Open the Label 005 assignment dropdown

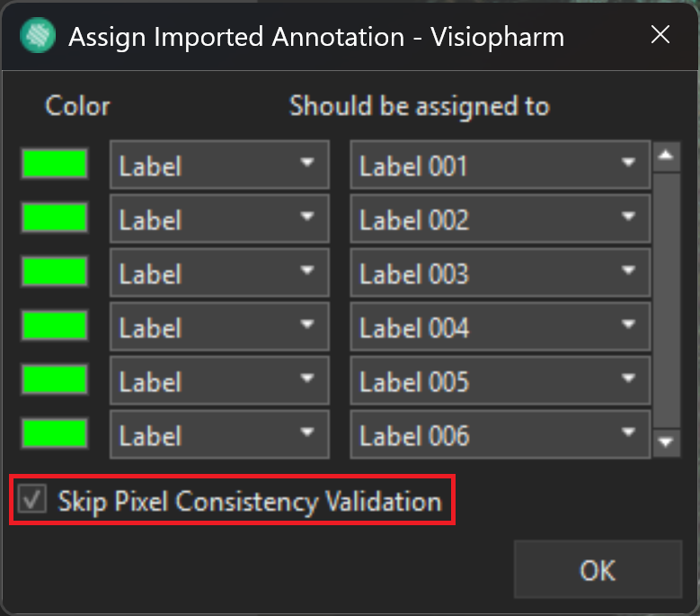coord(499,381)
